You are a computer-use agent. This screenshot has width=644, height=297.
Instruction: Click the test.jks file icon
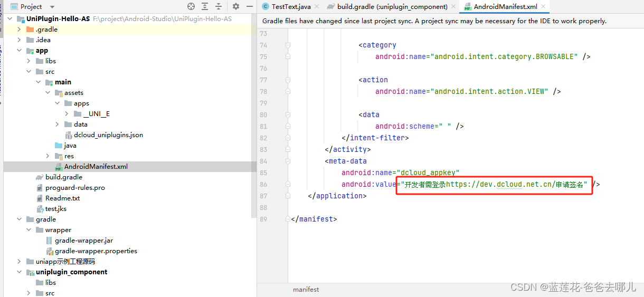coord(40,209)
